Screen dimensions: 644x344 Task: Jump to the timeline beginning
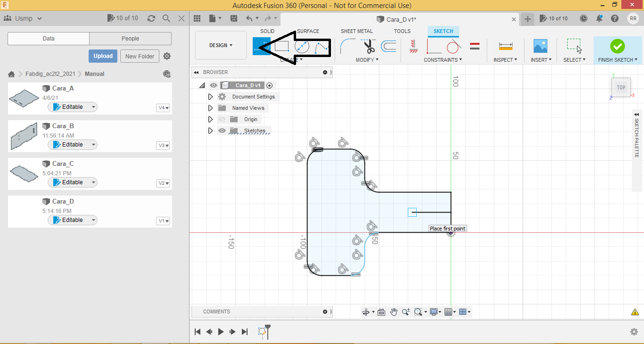[x=198, y=332]
